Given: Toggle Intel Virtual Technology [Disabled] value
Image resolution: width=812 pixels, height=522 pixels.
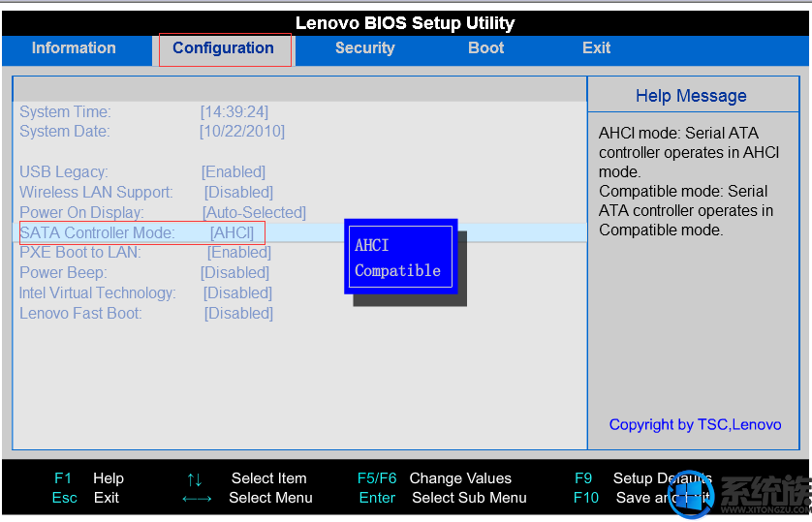Looking at the screenshot, I should (x=237, y=292).
